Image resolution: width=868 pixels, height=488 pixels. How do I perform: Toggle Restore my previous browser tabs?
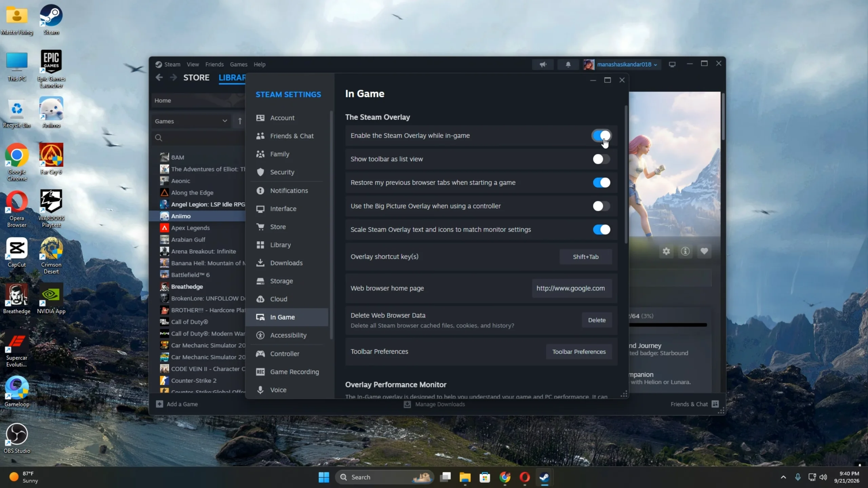coord(601,182)
